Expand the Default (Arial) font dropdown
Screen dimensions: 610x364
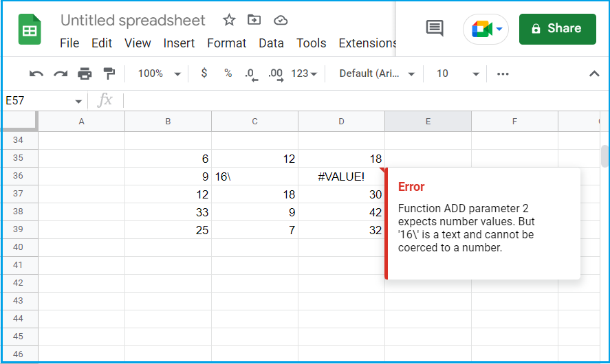click(377, 73)
